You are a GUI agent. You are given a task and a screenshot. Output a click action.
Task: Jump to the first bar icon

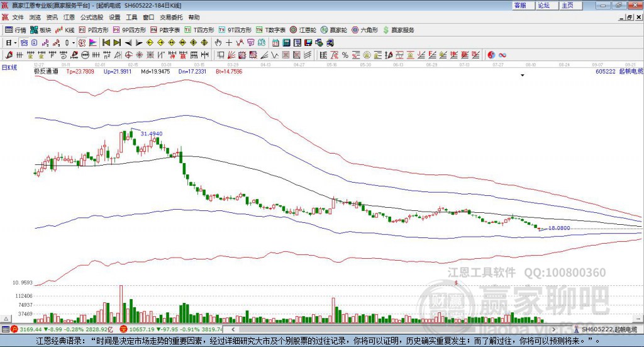[106, 43]
